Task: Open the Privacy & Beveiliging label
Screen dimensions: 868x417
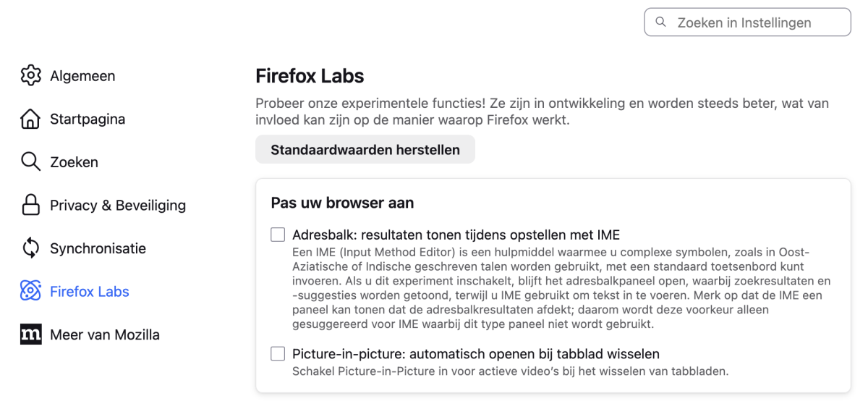Action: tap(118, 206)
